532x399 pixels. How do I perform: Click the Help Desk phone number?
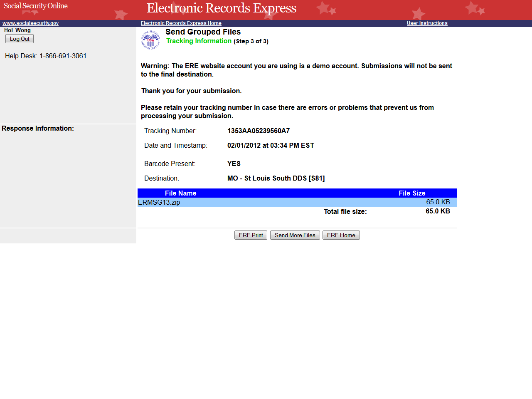pyautogui.click(x=63, y=56)
